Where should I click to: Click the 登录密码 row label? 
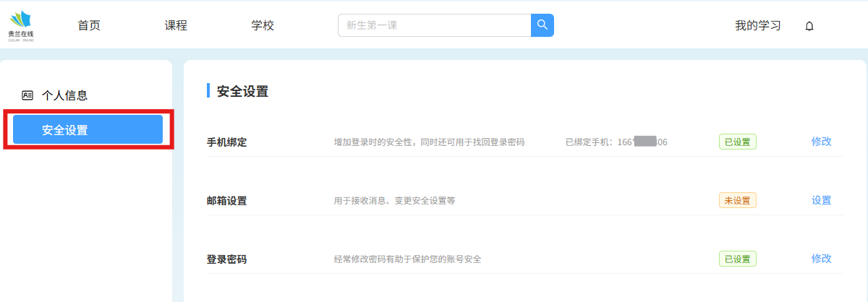pos(226,259)
